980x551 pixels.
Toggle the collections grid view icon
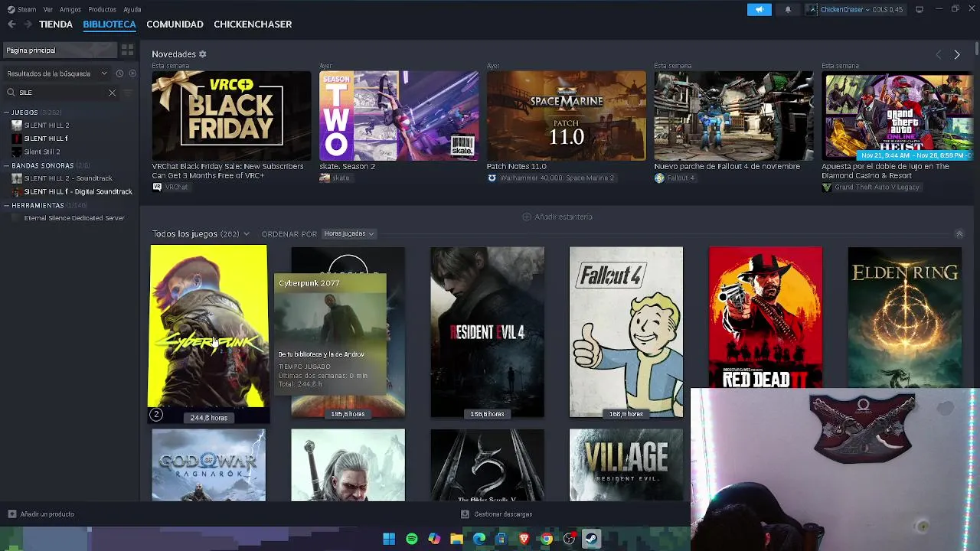coord(128,51)
